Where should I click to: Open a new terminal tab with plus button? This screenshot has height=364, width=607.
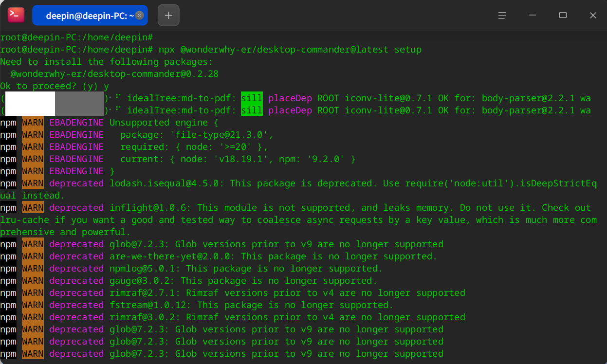(x=168, y=15)
